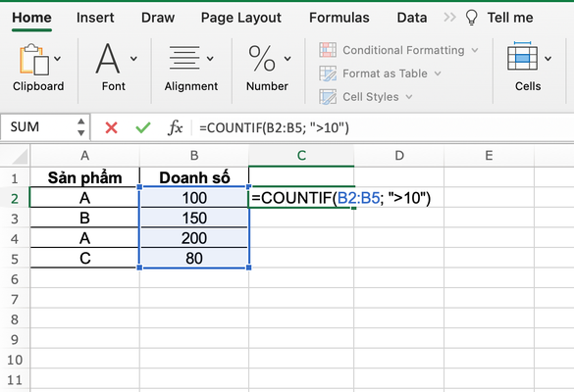Select row 4 header
This screenshot has height=392, width=574.
pos(15,239)
